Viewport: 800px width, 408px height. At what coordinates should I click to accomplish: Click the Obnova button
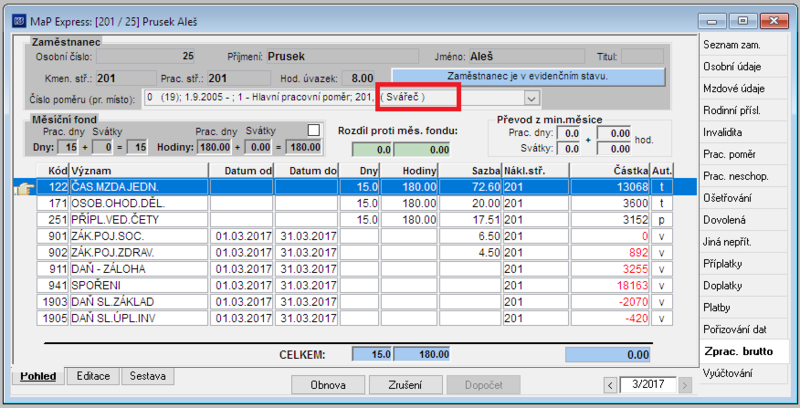point(328,385)
